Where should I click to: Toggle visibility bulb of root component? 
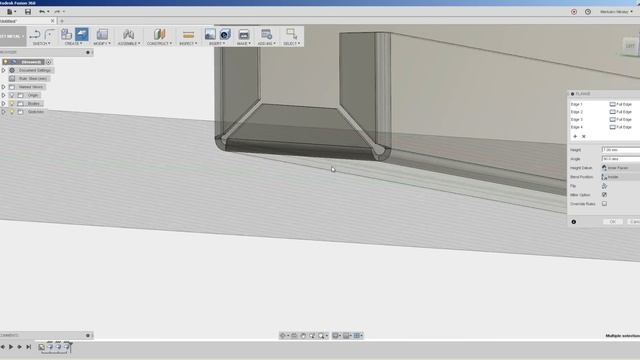pos(5,62)
